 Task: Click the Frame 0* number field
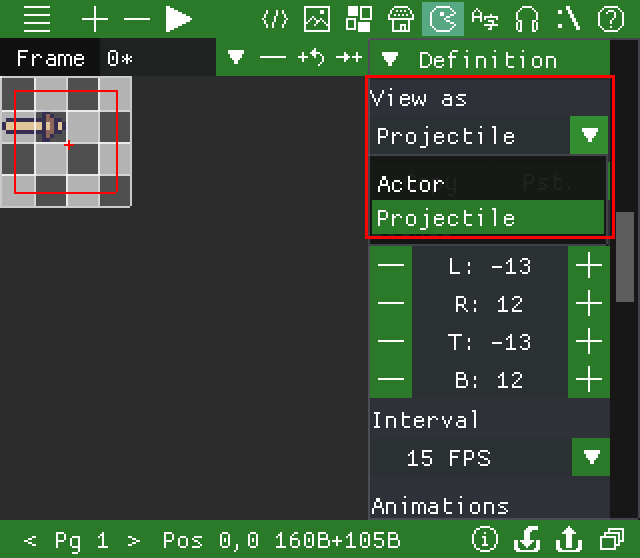pyautogui.click(x=158, y=57)
